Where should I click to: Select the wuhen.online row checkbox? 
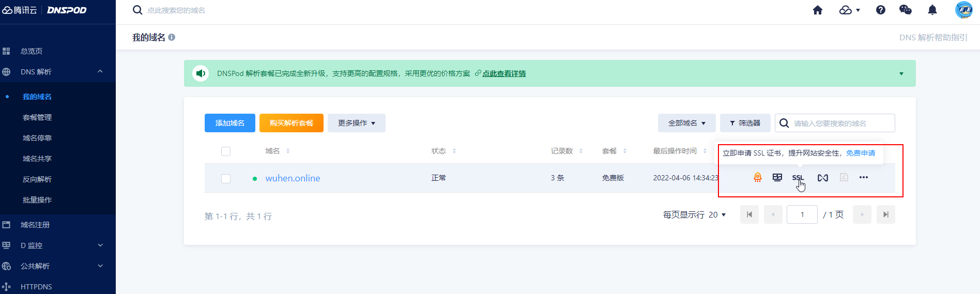226,179
